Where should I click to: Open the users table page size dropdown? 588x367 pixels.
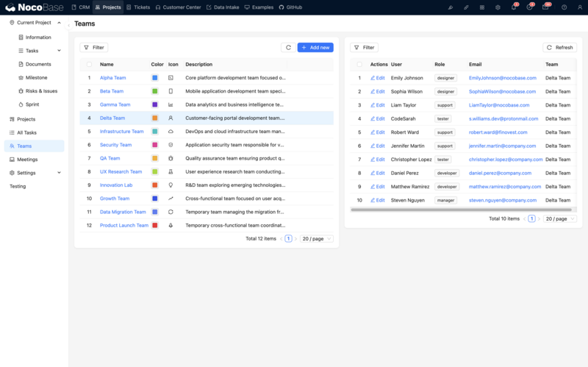pos(559,218)
